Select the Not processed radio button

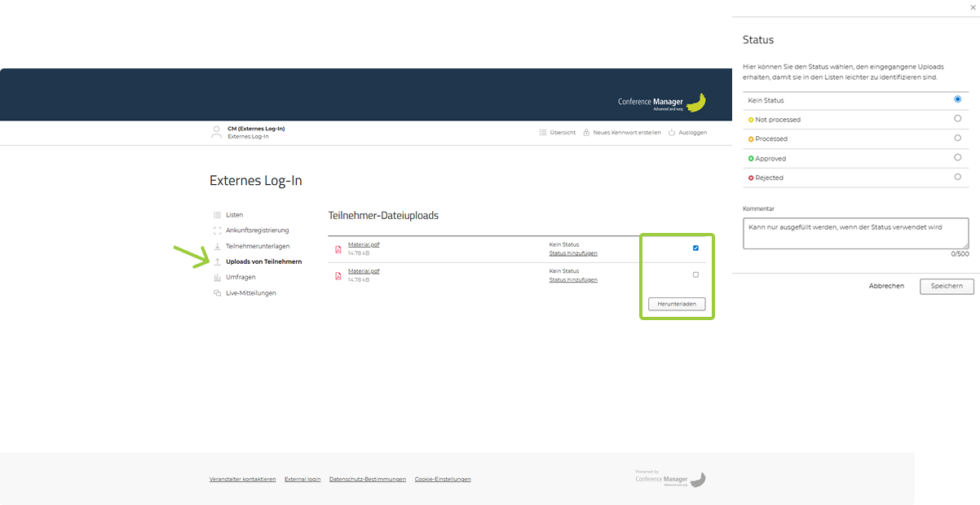point(957,119)
